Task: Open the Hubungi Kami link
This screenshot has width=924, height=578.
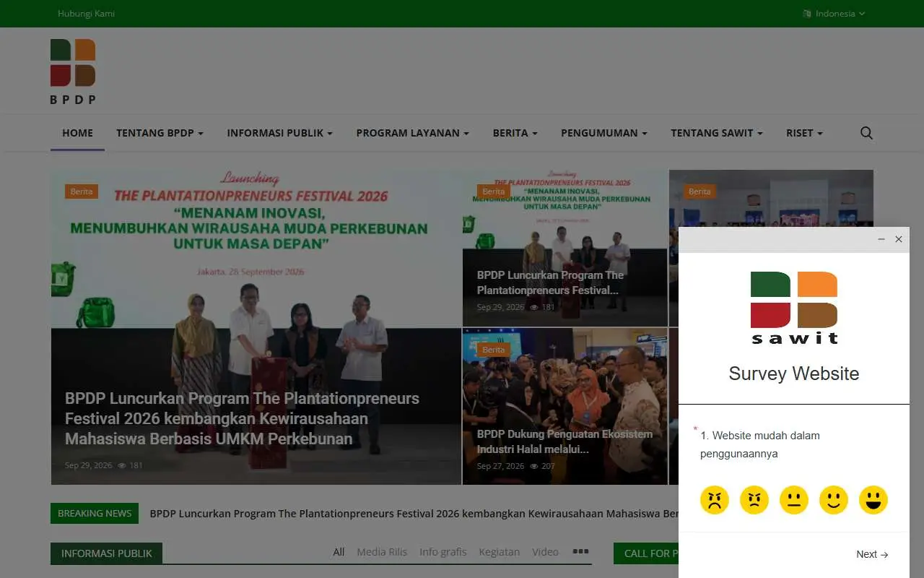Action: point(86,13)
